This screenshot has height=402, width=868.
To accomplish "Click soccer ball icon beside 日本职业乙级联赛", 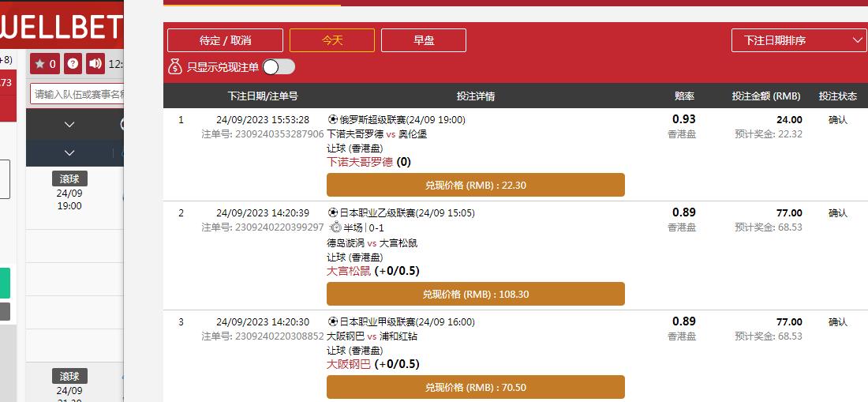I will click(333, 212).
